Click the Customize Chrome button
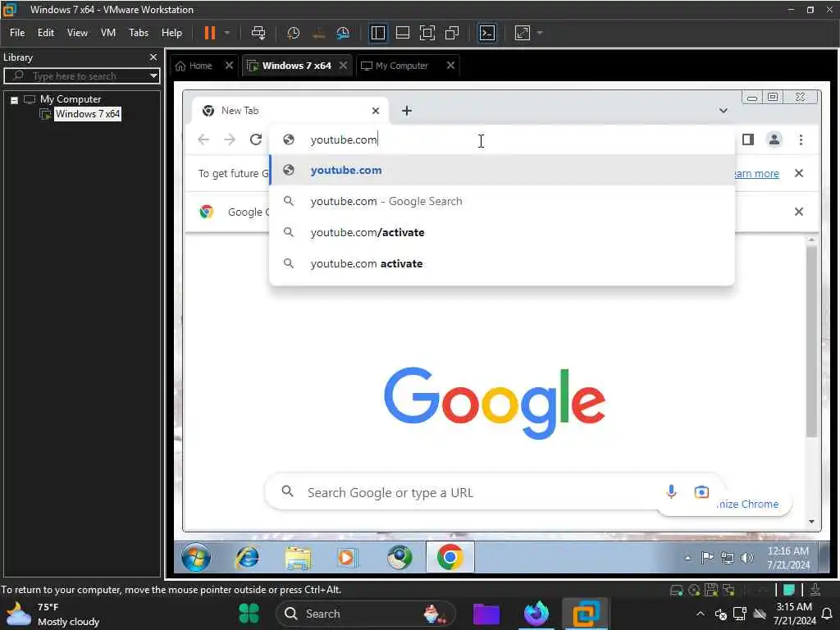Image resolution: width=840 pixels, height=630 pixels. click(x=747, y=504)
